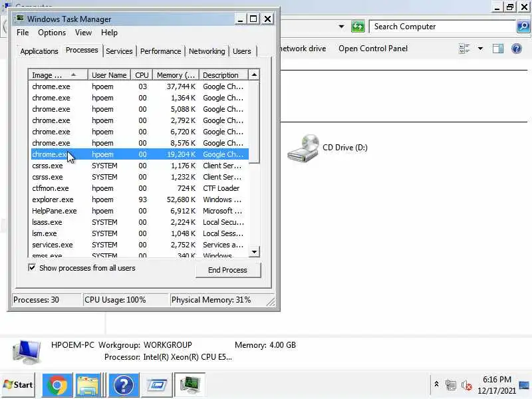
Task: Switch to the Applications tab
Action: click(39, 51)
